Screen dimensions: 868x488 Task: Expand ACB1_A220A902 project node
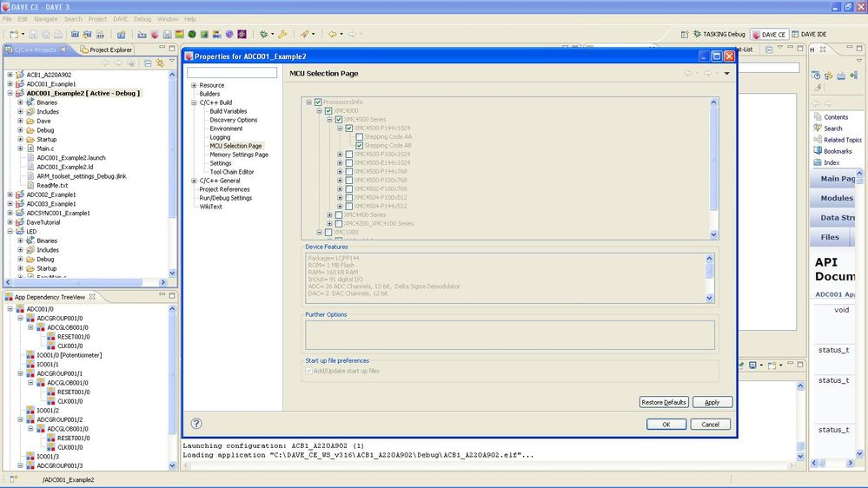pos(10,74)
